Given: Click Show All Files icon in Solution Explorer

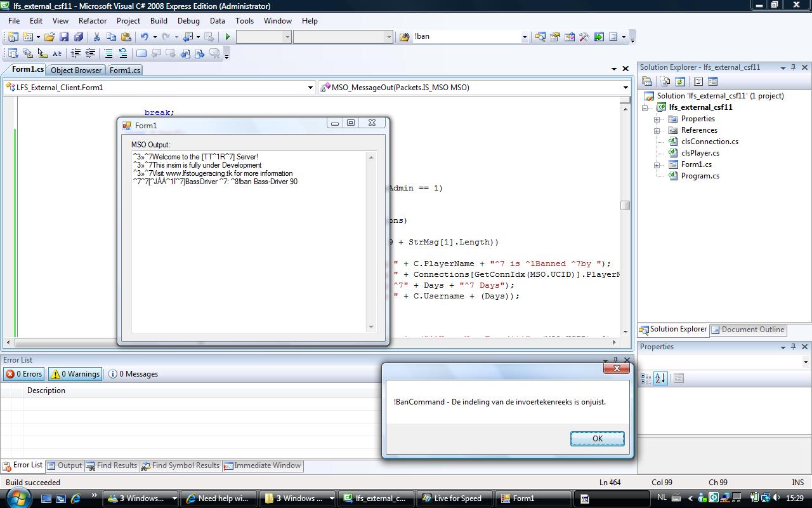Looking at the screenshot, I should coord(665,81).
